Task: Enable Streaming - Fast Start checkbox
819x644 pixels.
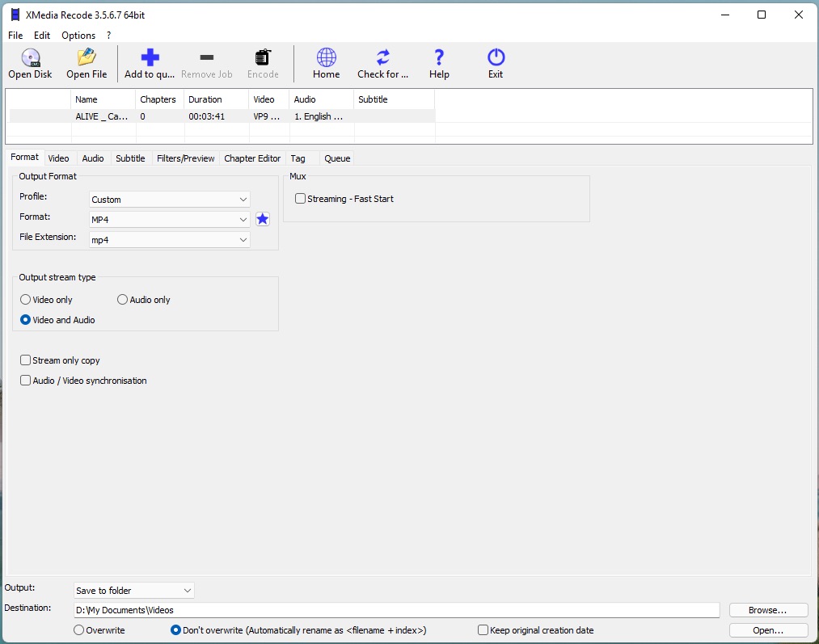Action: [x=300, y=199]
